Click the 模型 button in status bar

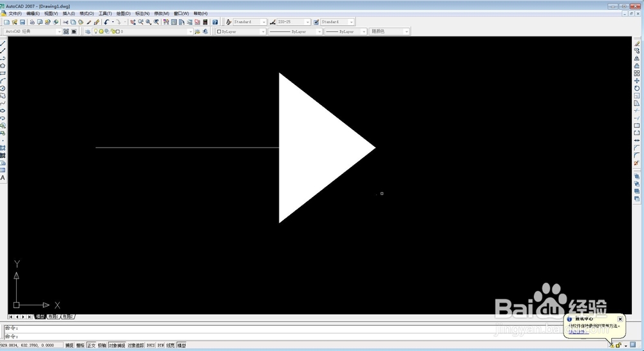tap(182, 345)
